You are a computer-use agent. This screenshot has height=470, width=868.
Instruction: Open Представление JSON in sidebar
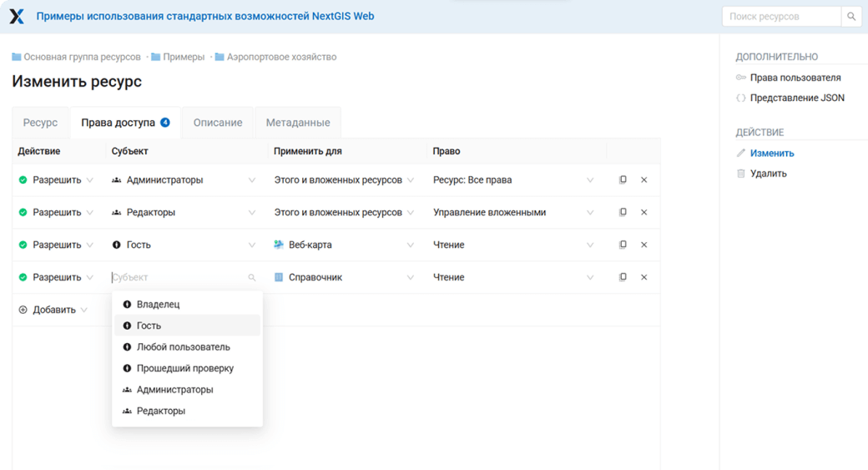tap(796, 98)
